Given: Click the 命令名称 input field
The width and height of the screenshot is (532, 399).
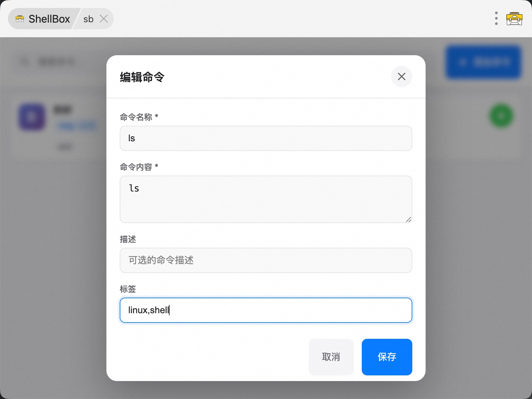Looking at the screenshot, I should click(x=266, y=138).
